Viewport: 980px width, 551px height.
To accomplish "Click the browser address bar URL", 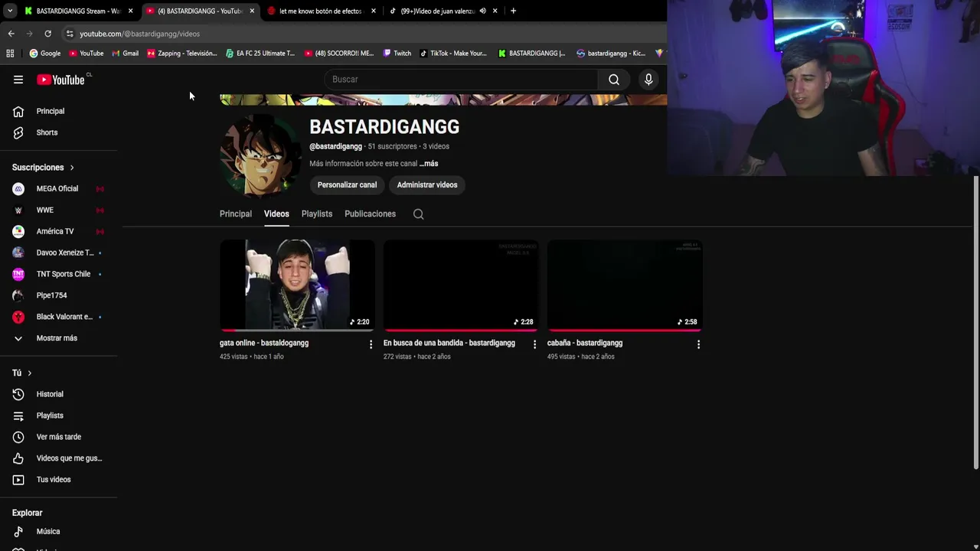I will coord(139,34).
